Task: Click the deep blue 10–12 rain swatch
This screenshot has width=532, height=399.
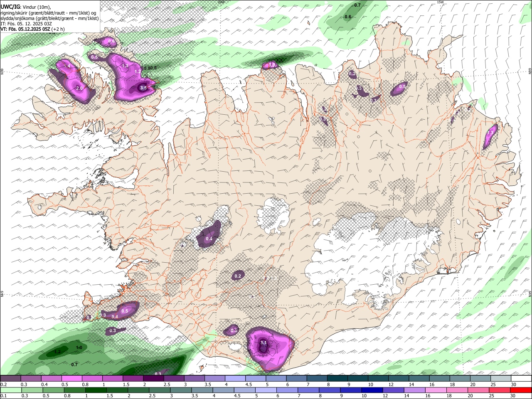Action: [372, 390]
